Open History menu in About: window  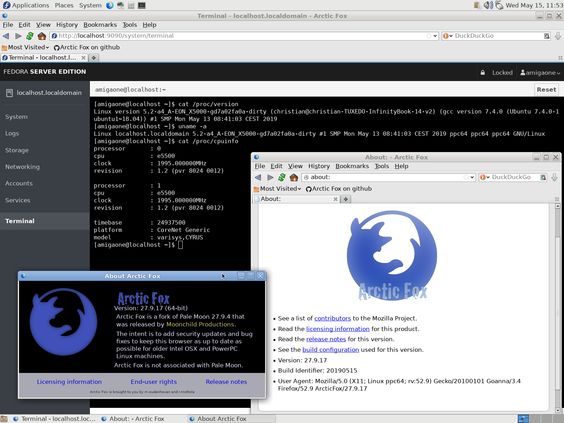[x=319, y=166]
